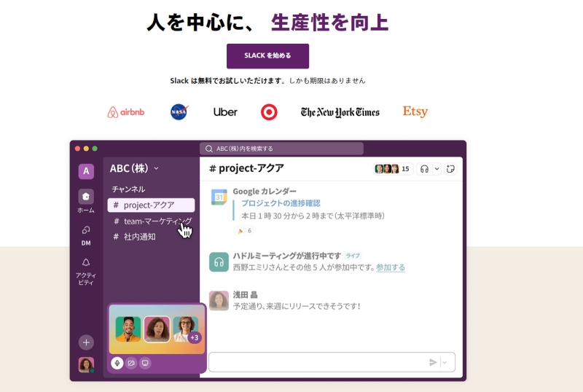Click the 予定通り、来週にリリースできそうです! message

click(x=297, y=306)
